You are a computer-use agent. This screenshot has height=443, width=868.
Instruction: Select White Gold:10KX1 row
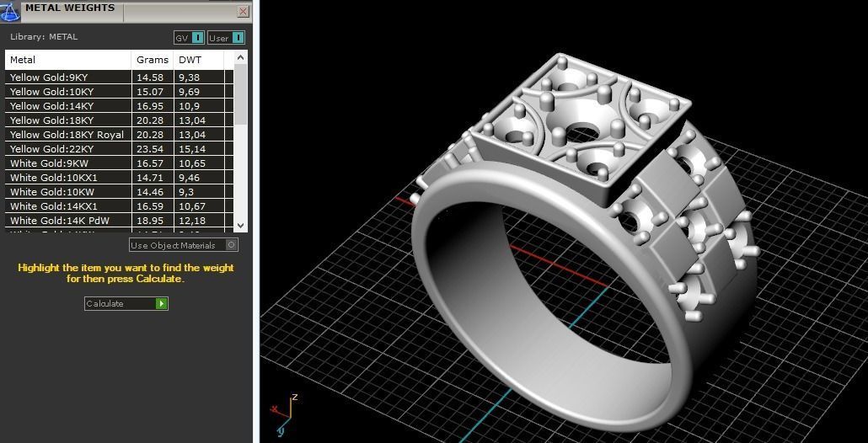pos(119,178)
